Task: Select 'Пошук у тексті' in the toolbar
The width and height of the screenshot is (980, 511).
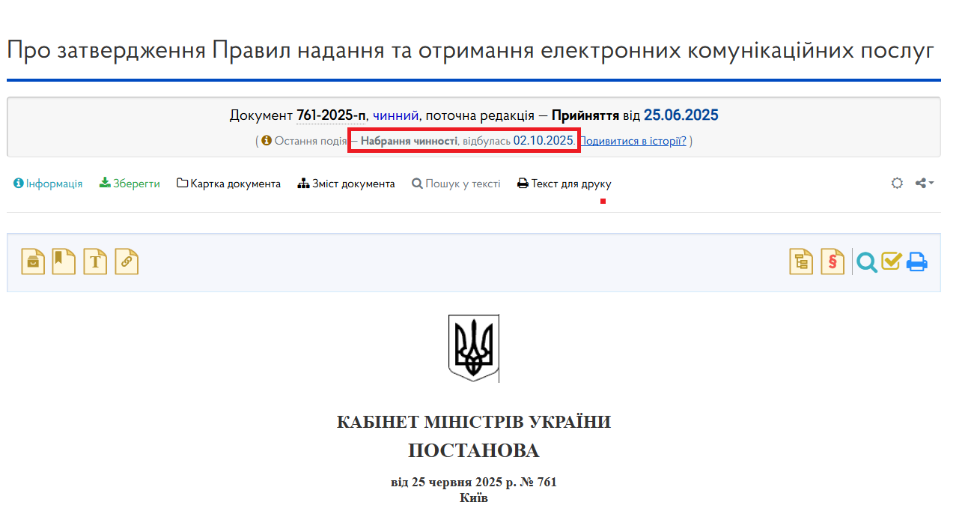Action: (x=456, y=182)
